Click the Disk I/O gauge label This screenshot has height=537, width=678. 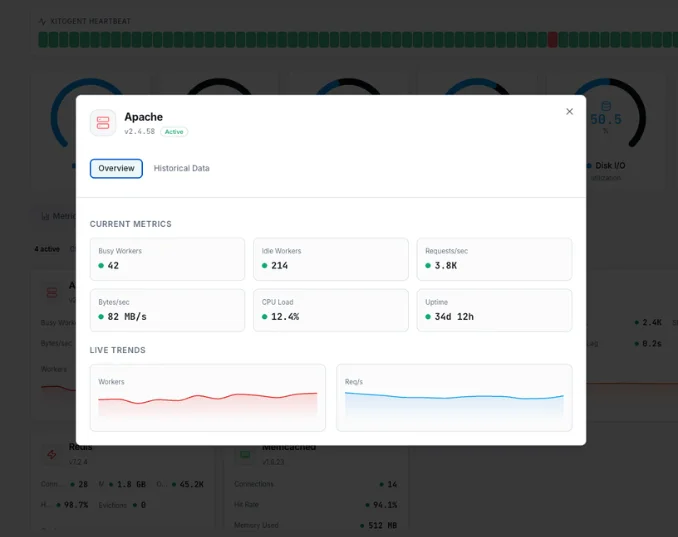tap(610, 166)
